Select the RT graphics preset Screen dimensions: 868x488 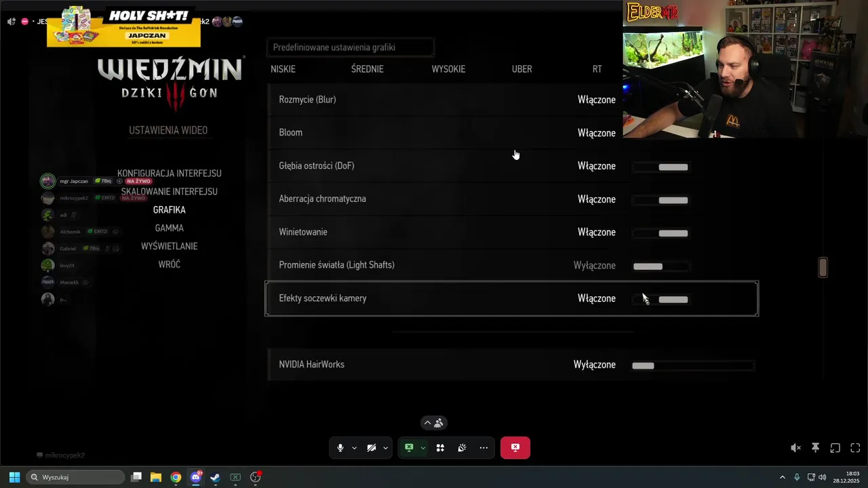597,69
